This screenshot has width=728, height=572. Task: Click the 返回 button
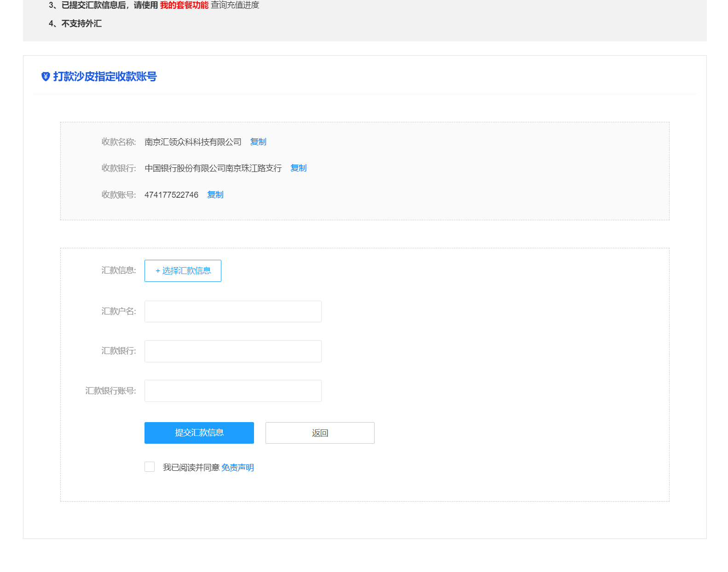tap(320, 433)
